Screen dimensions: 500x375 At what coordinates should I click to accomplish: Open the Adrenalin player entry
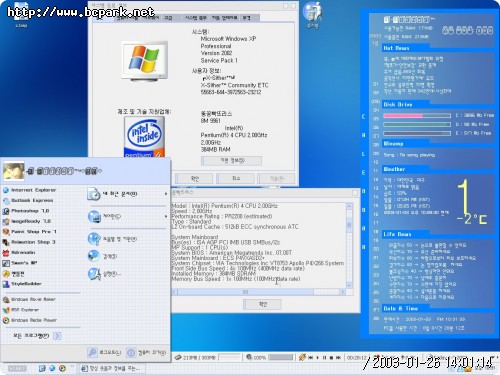(x=19, y=253)
